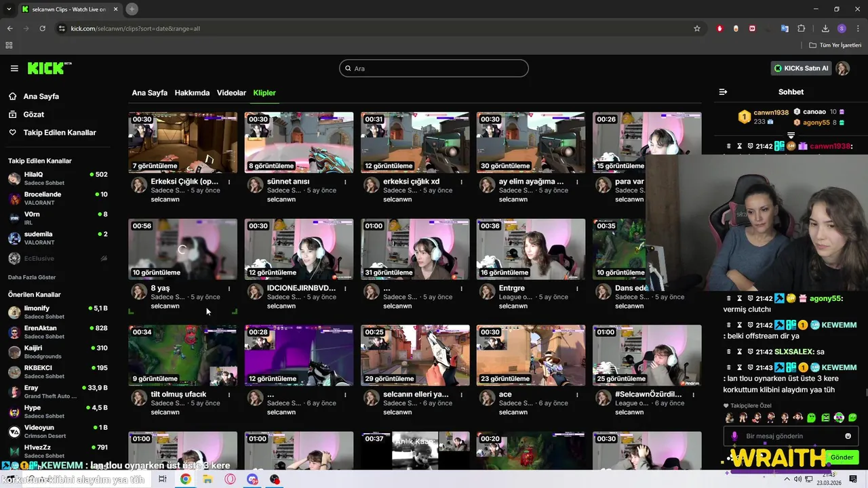868x488 pixels.
Task: Open options menu for erkeksi çığlık xd clip
Action: pyautogui.click(x=461, y=182)
